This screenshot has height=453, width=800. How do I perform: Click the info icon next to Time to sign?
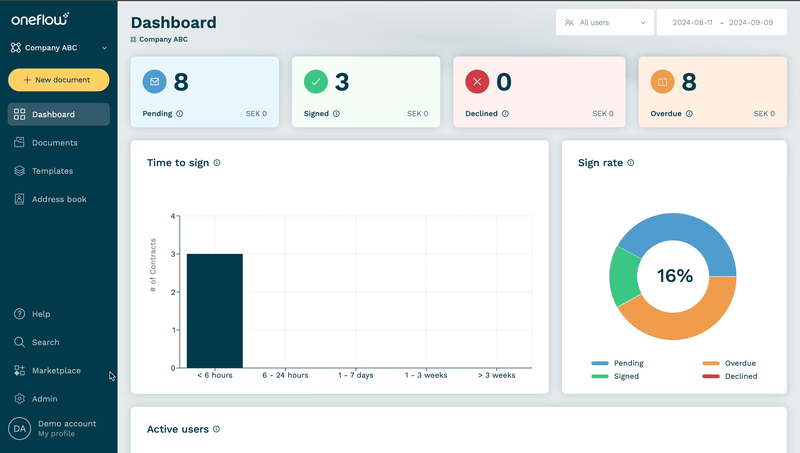tap(217, 163)
